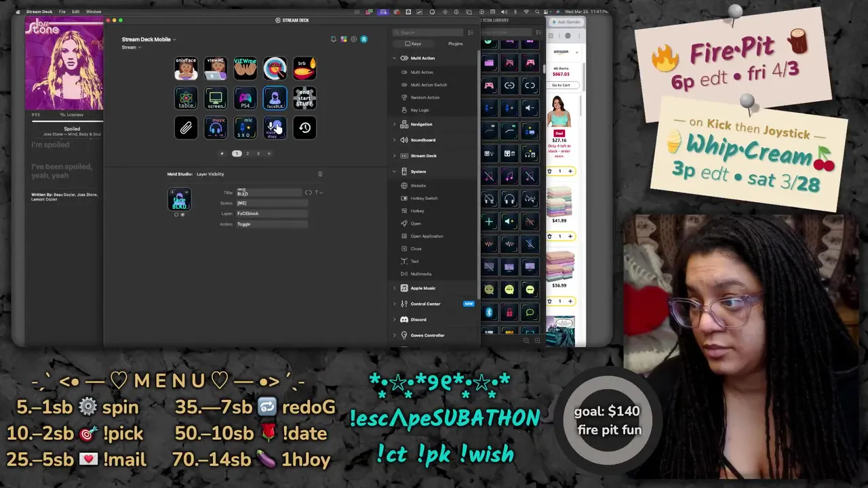This screenshot has width=868, height=488.
Task: Expand the Stream Deck category
Action: click(x=395, y=156)
